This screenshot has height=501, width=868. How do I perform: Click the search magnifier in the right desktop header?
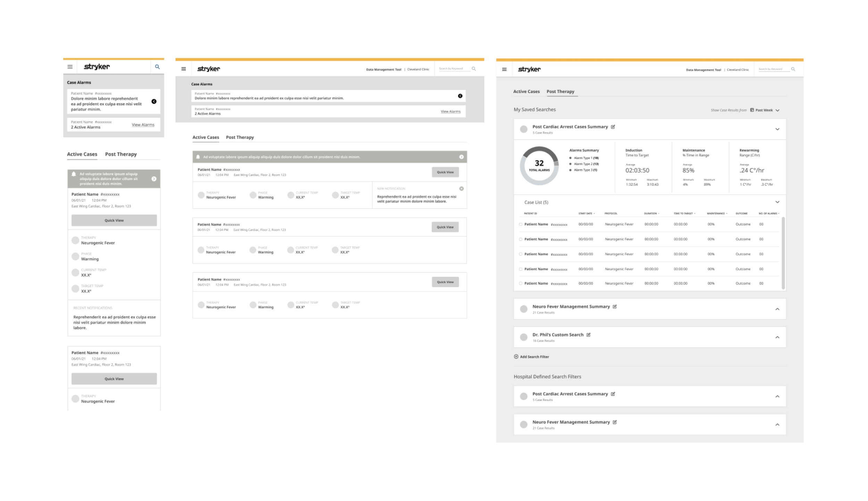pos(793,69)
